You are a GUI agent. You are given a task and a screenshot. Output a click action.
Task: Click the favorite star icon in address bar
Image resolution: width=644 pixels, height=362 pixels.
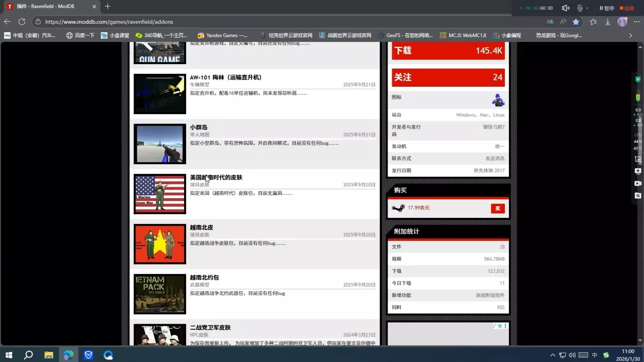coord(576,22)
